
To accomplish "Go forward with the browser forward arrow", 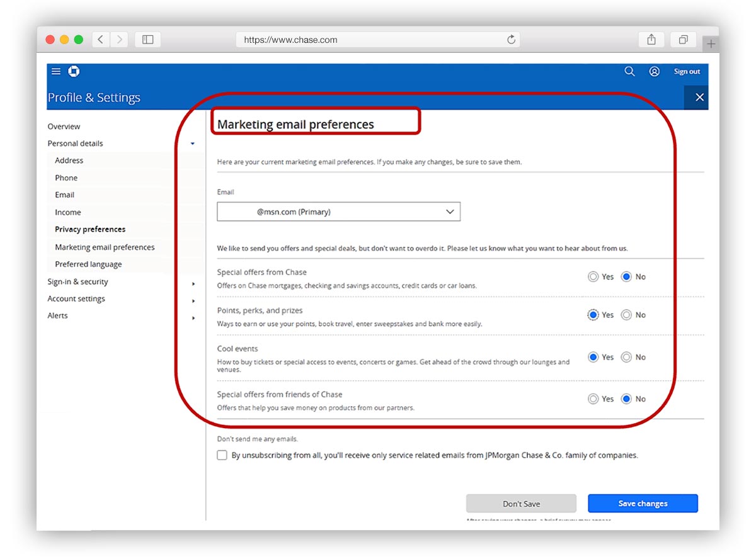I will [x=119, y=40].
